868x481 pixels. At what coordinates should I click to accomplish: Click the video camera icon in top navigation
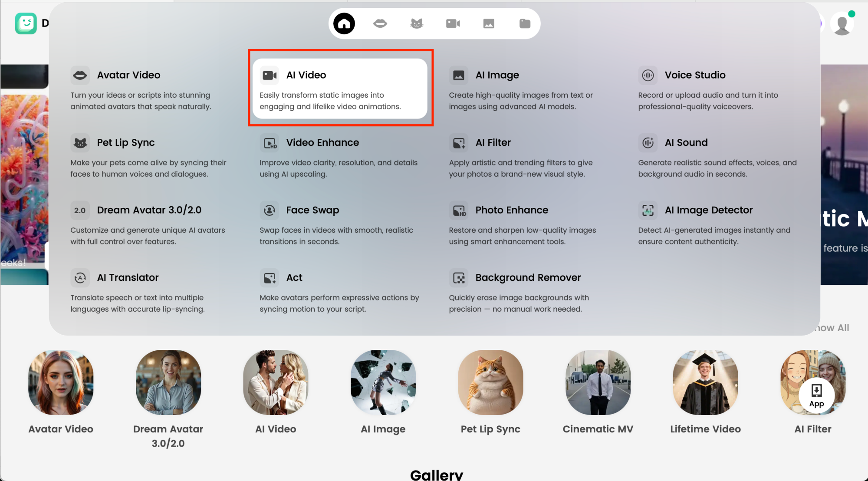[x=453, y=23]
